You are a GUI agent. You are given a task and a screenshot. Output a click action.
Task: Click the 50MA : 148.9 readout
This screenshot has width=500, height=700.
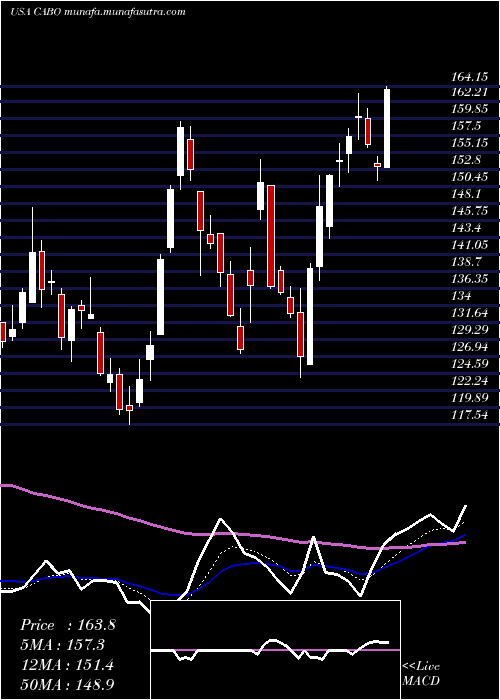tap(67, 685)
